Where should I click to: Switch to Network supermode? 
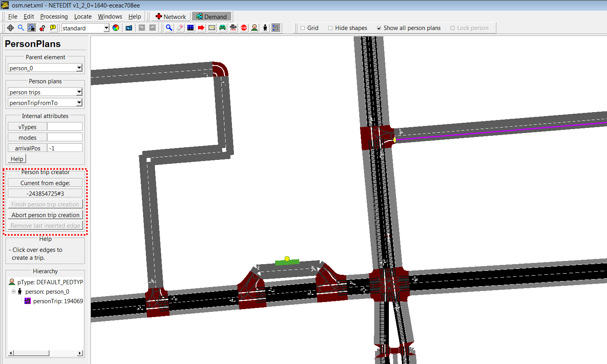[171, 17]
